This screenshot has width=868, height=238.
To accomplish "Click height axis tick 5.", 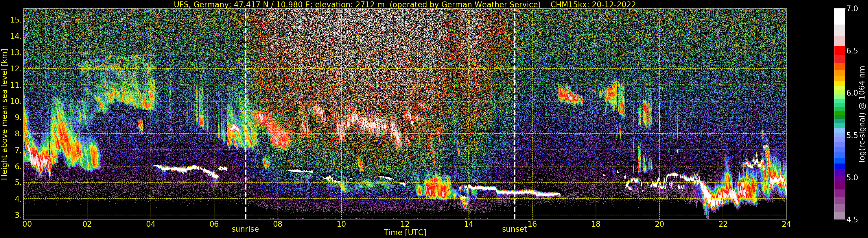I will (x=18, y=183).
